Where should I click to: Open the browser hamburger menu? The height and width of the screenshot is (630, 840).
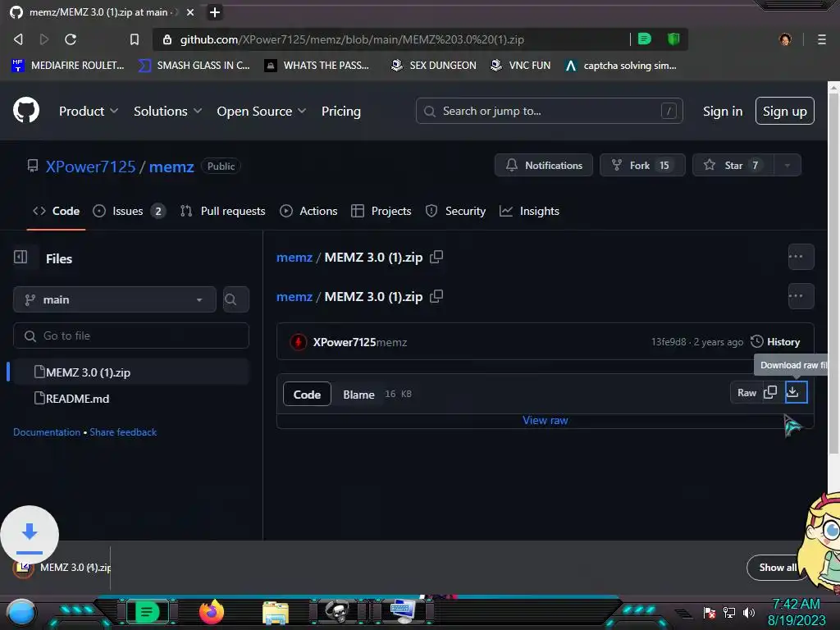pos(821,39)
